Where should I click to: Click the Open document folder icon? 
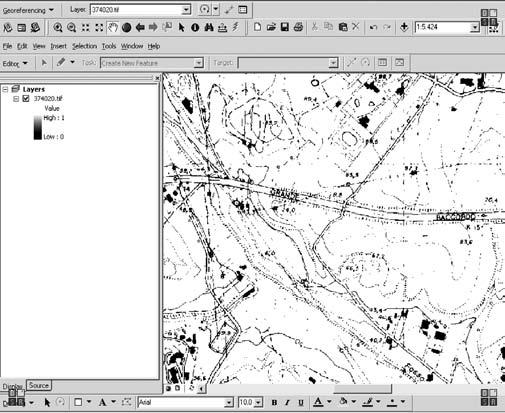point(271,27)
